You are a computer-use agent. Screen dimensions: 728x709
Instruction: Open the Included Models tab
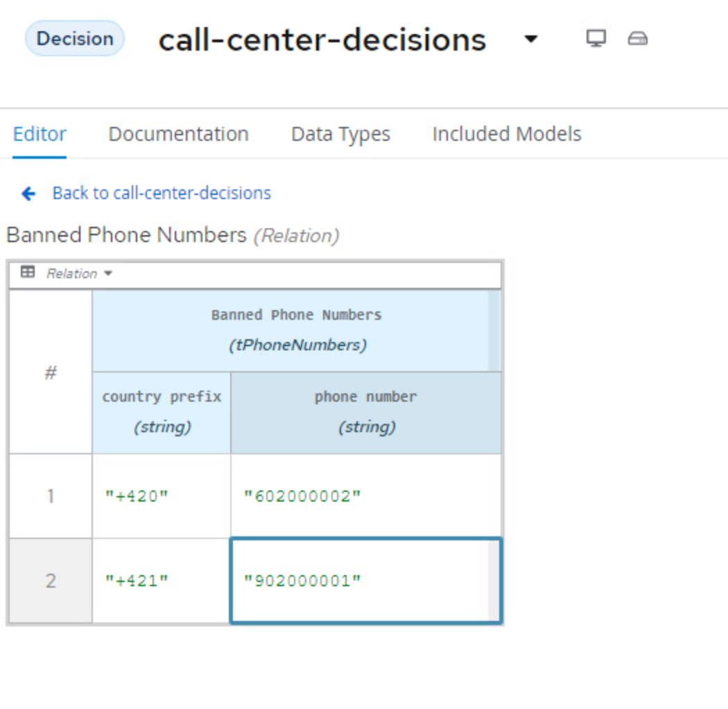507,135
